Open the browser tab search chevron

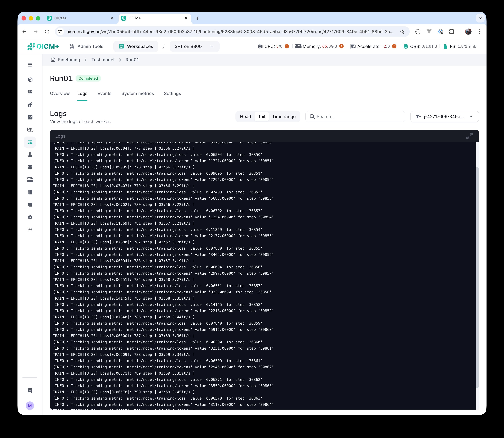pos(480,18)
